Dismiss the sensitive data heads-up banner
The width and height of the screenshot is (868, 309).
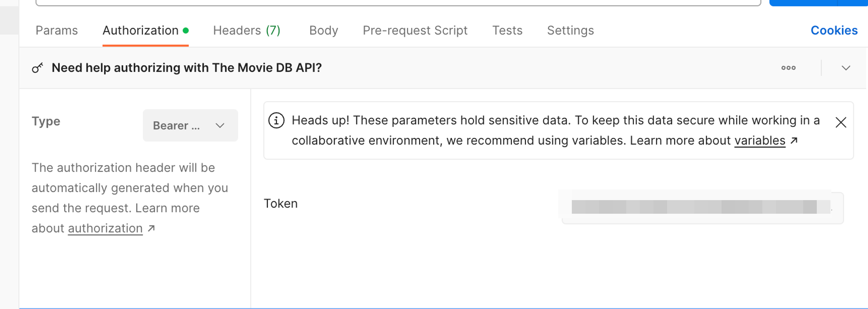[x=841, y=123]
